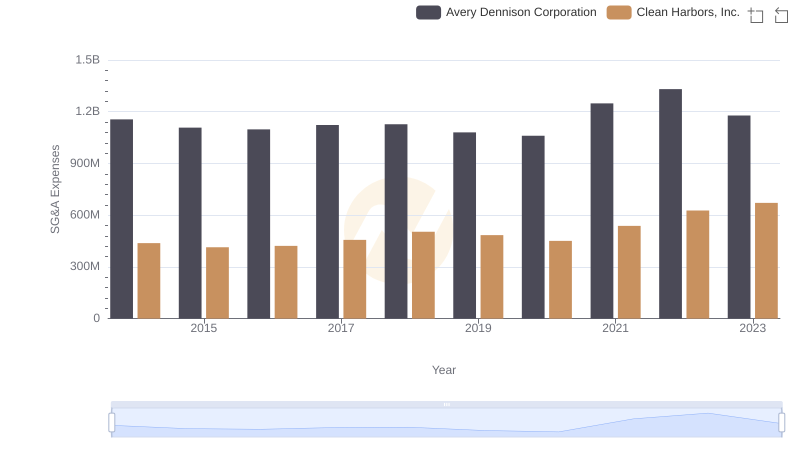Viewport: 800px width, 461px height.
Task: Click the Avery Dennison dark legend swatch
Action: tap(429, 12)
